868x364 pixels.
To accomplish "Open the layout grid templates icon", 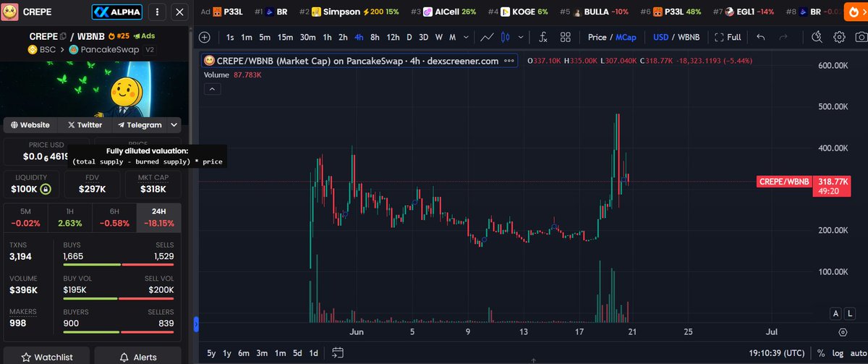I will click(565, 37).
